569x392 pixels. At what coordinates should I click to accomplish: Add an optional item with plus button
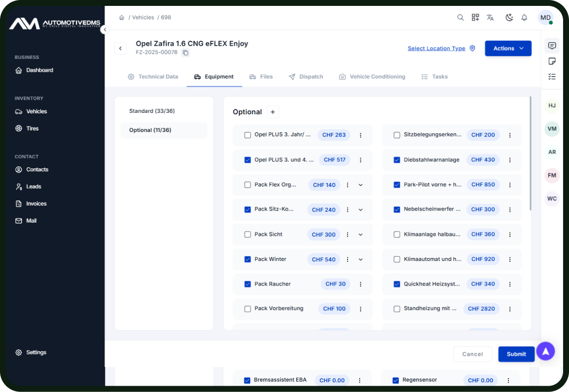click(x=273, y=112)
